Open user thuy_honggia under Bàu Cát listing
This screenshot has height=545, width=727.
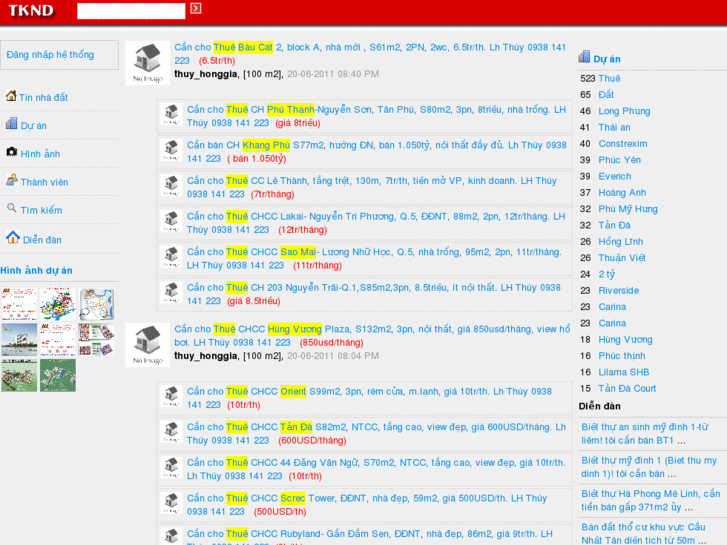pyautogui.click(x=206, y=74)
